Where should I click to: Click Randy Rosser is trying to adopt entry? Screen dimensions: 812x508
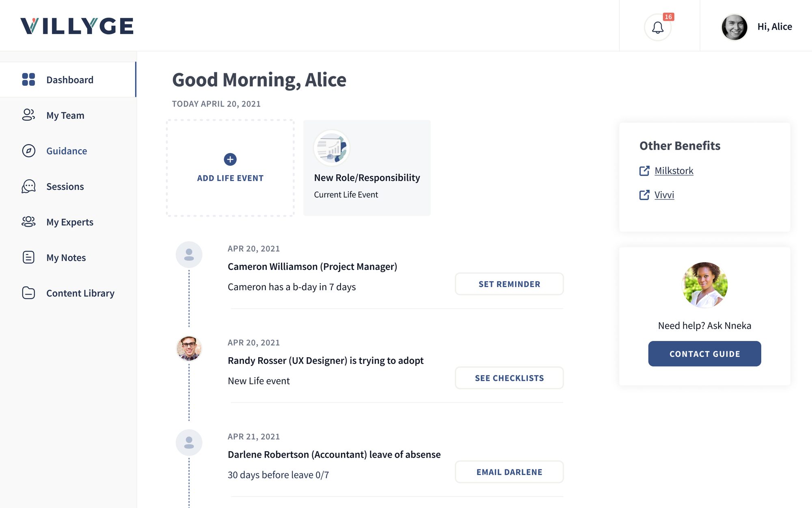pyautogui.click(x=326, y=360)
